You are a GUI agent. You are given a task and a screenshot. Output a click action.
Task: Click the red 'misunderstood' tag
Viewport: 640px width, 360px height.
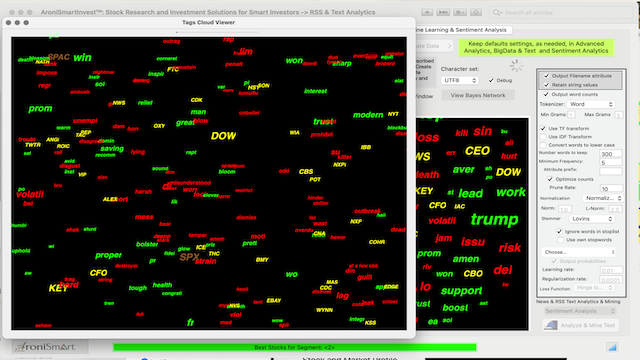[190, 182]
